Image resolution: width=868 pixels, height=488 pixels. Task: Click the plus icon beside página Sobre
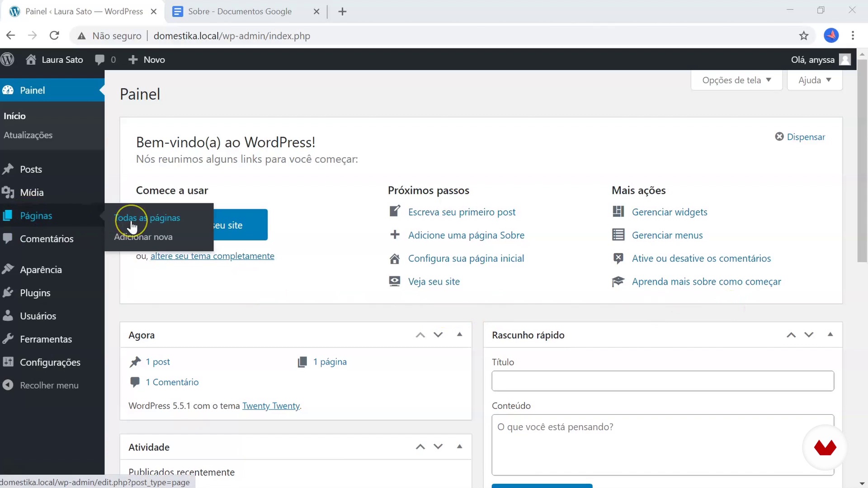tap(395, 235)
